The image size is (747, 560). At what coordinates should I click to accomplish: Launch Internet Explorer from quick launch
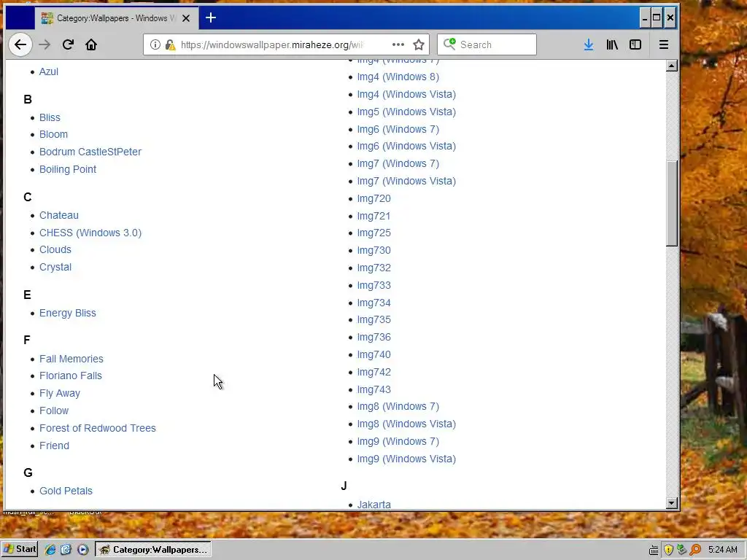[50, 550]
